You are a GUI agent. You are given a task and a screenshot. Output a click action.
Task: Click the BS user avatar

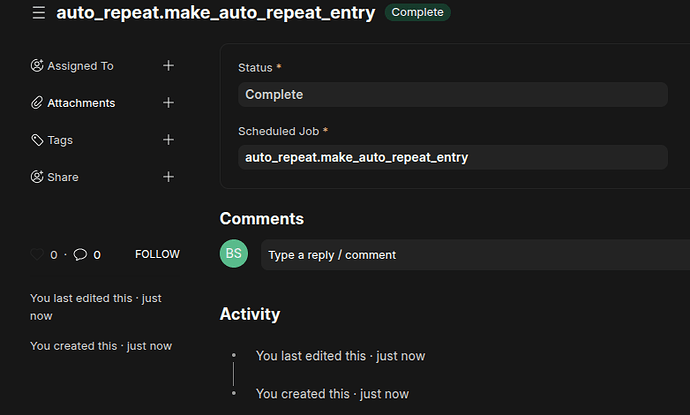(x=233, y=254)
